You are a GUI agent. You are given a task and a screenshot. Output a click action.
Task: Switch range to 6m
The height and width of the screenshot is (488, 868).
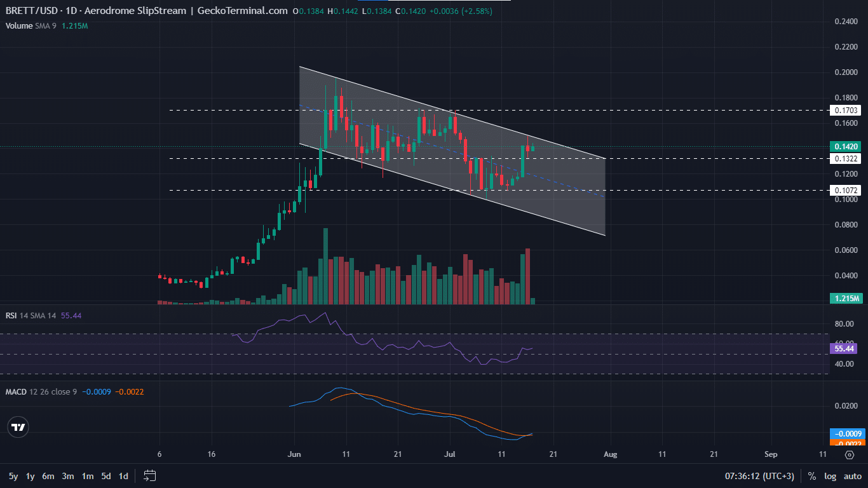coord(48,476)
